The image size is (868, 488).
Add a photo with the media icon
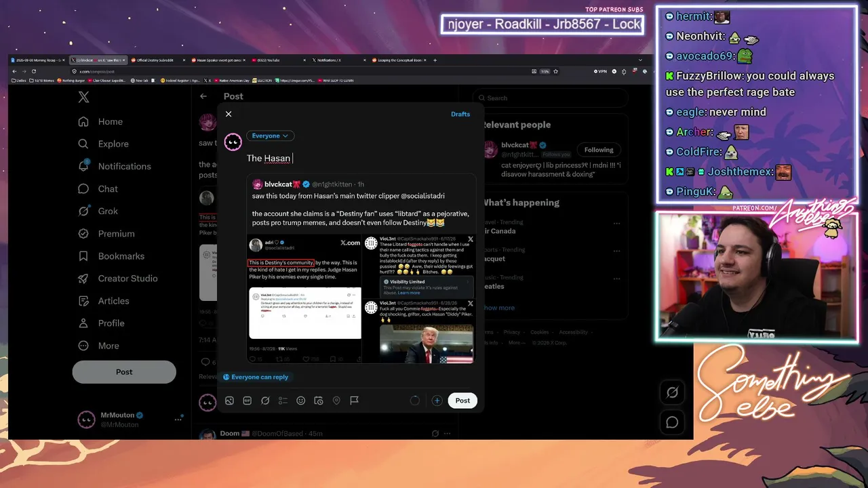click(229, 401)
